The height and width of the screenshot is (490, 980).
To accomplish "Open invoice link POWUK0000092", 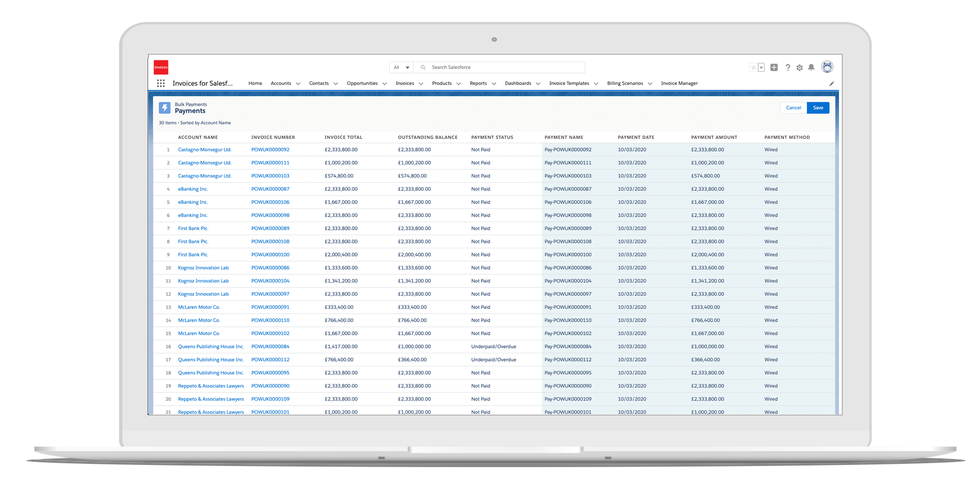I will [270, 150].
